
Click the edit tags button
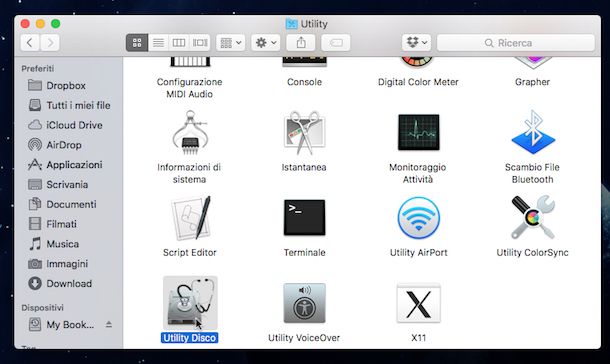click(x=336, y=42)
